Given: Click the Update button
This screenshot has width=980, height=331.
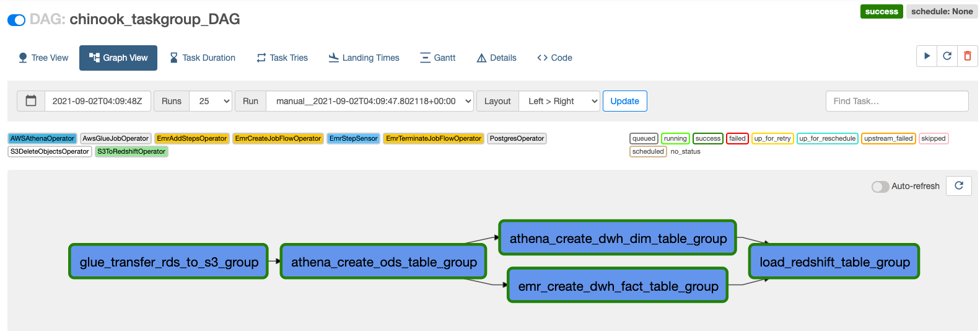Looking at the screenshot, I should pos(624,101).
